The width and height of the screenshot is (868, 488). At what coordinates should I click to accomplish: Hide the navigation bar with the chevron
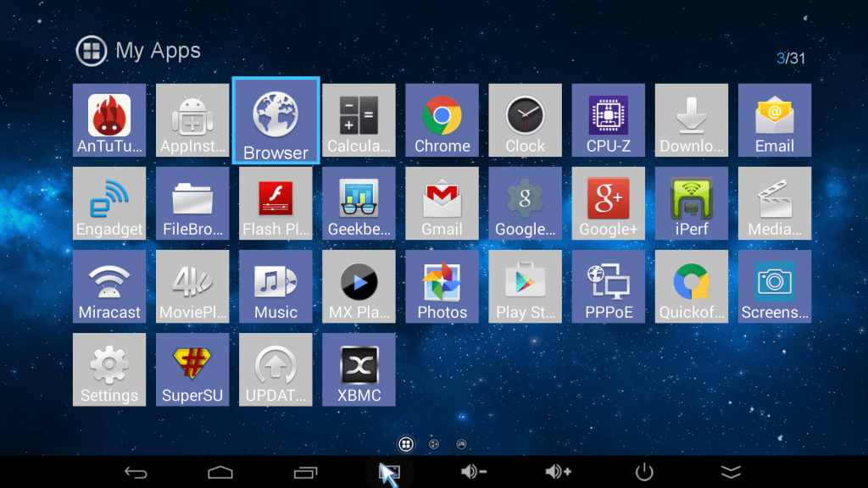pyautogui.click(x=731, y=472)
